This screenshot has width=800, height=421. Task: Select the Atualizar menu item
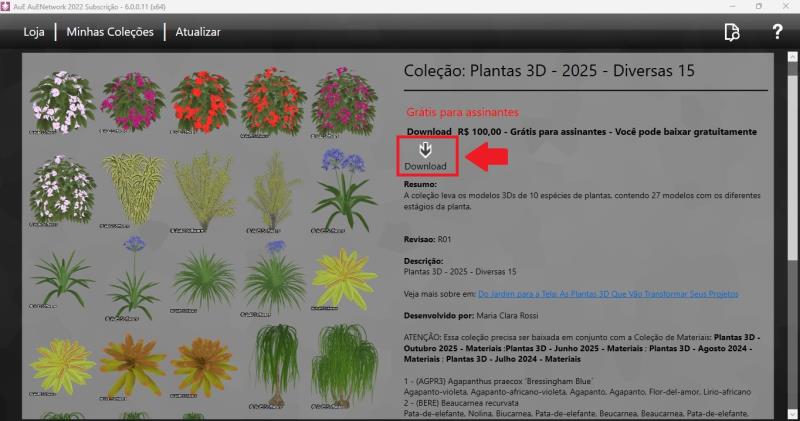click(x=198, y=32)
